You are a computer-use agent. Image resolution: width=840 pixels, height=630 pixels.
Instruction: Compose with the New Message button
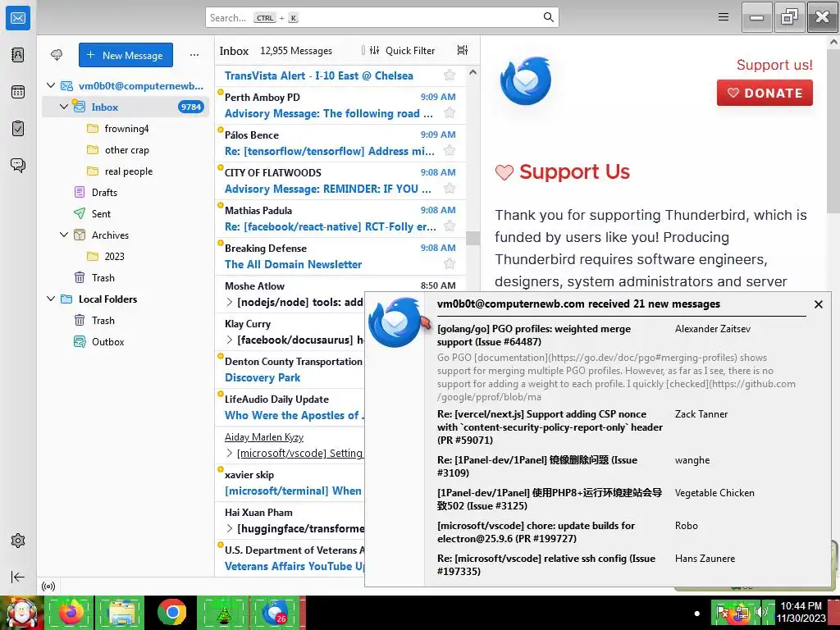click(x=126, y=55)
